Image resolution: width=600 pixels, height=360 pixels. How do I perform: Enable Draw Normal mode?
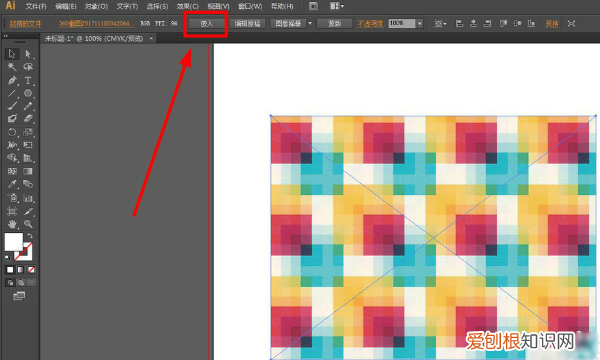pyautogui.click(x=10, y=283)
